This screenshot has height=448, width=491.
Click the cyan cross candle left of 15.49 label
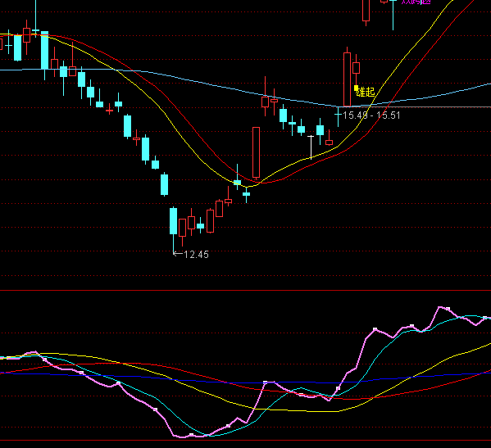339,115
